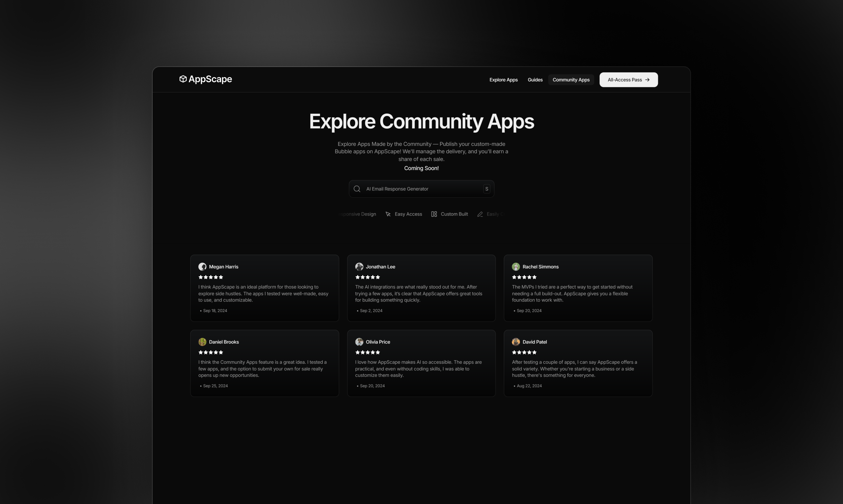
Task: Click the AppScape brand name link
Action: (x=210, y=79)
